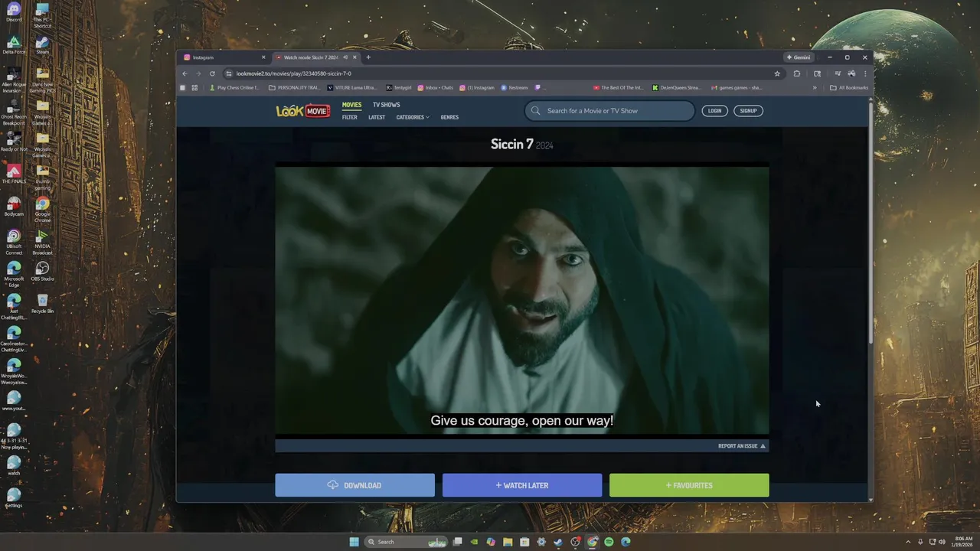Open Inbox • Chats bookmark
Viewport: 980px width, 551px height.
tap(436, 88)
